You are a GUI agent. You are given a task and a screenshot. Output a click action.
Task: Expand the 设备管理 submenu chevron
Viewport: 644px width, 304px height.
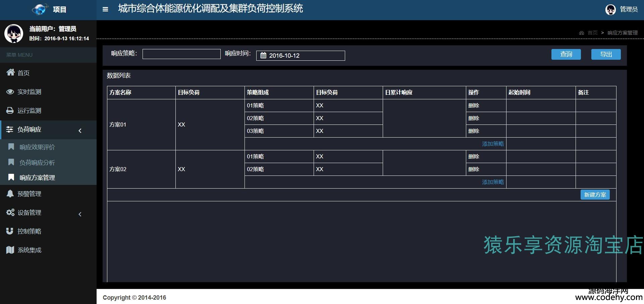[x=80, y=214]
